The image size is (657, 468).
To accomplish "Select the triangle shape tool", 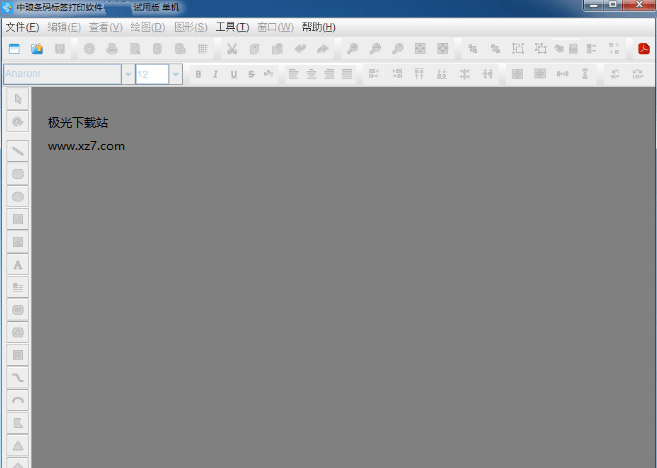I will (x=18, y=445).
